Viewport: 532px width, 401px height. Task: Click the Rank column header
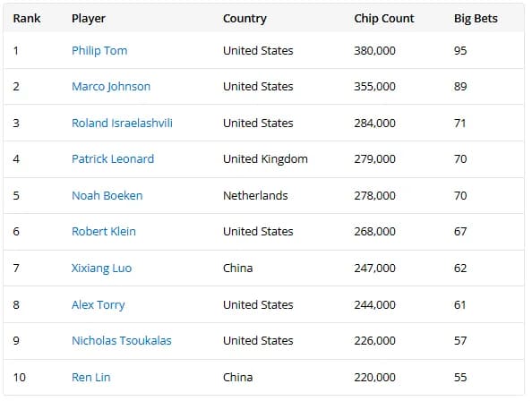[27, 18]
